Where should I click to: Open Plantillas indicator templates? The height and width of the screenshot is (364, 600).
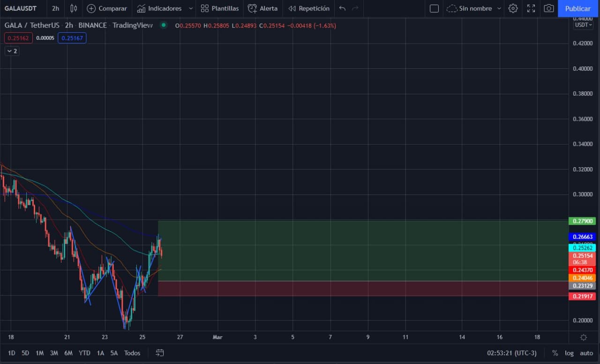[219, 8]
